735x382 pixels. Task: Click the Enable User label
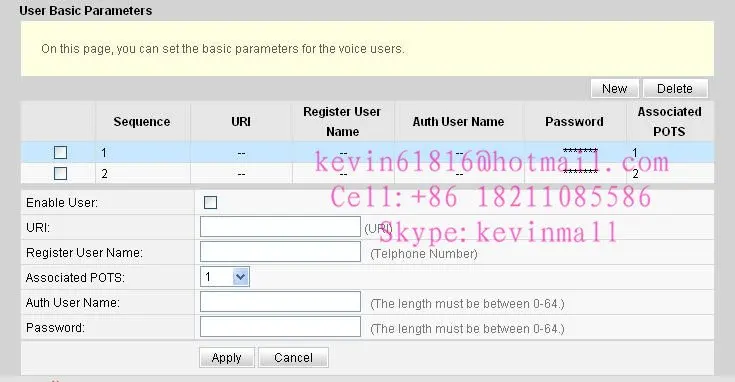tap(62, 202)
